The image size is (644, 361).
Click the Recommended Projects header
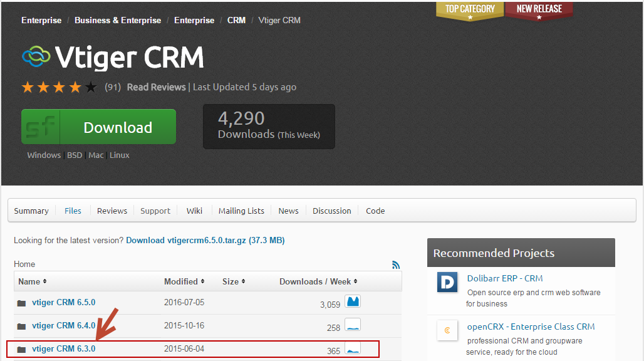tap(521, 253)
